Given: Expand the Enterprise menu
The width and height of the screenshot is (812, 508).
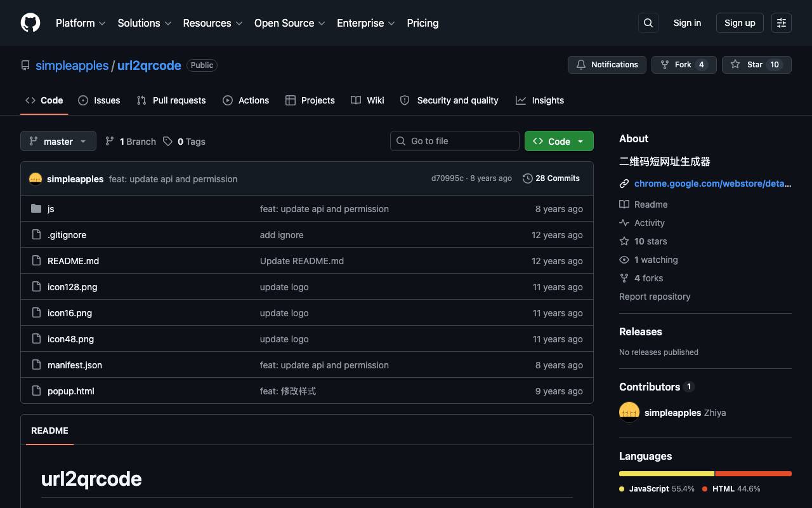Looking at the screenshot, I should [x=366, y=23].
